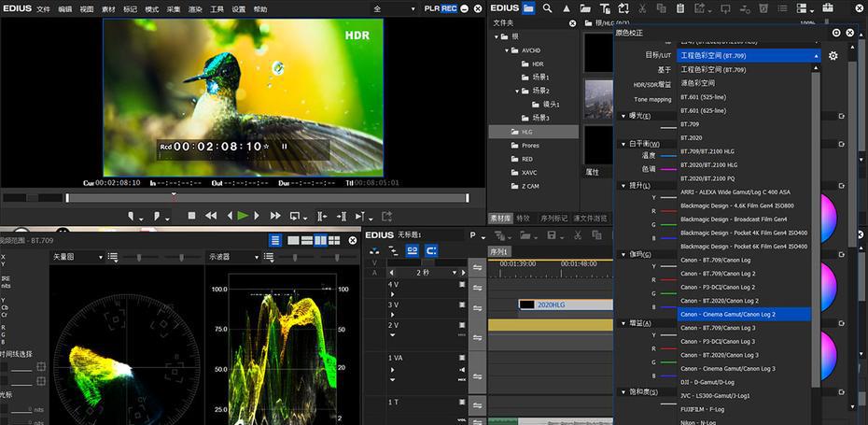The height and width of the screenshot is (425, 868).
Task: Collapse the 曝光(E) section
Action: (623, 117)
